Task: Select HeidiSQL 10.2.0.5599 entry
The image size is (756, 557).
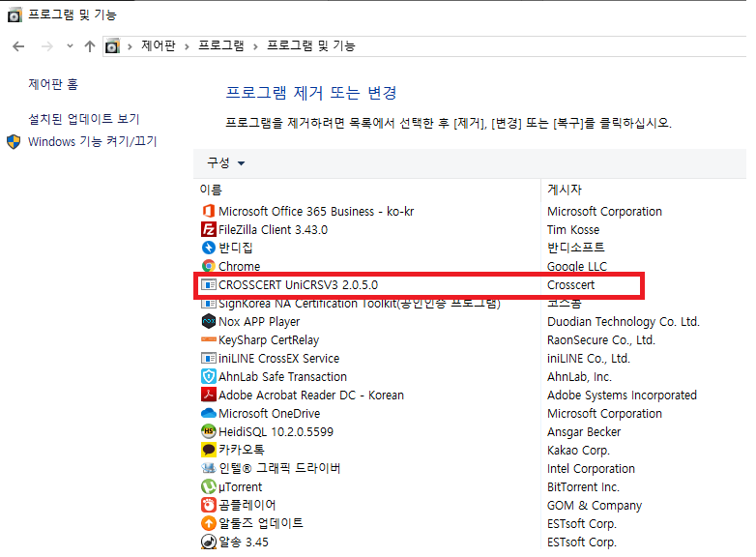Action: pyautogui.click(x=276, y=431)
